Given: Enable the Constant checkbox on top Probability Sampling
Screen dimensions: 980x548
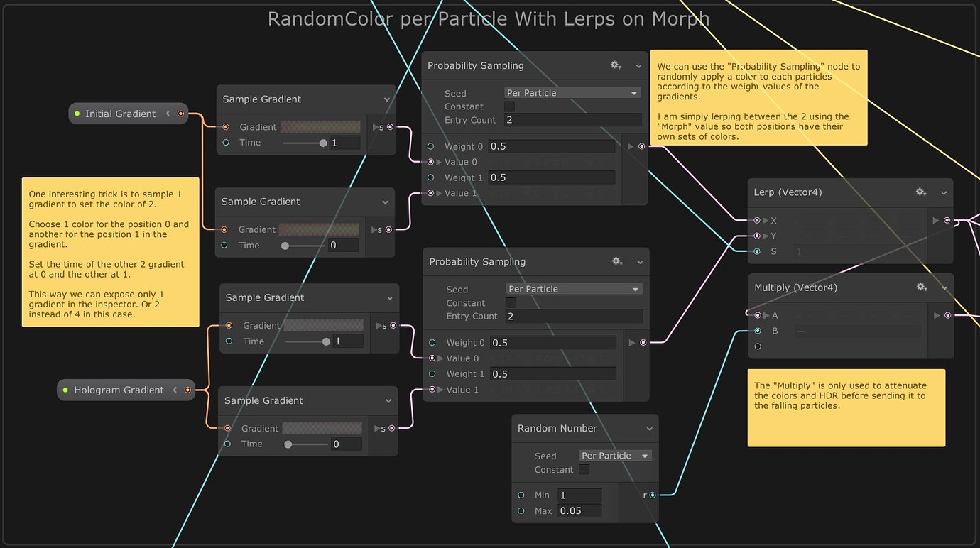Looking at the screenshot, I should [508, 105].
